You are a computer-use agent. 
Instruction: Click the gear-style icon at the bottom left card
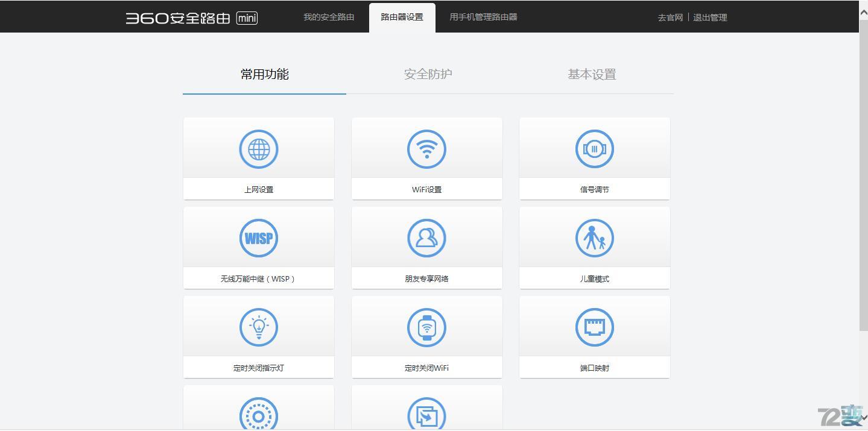pyautogui.click(x=258, y=415)
